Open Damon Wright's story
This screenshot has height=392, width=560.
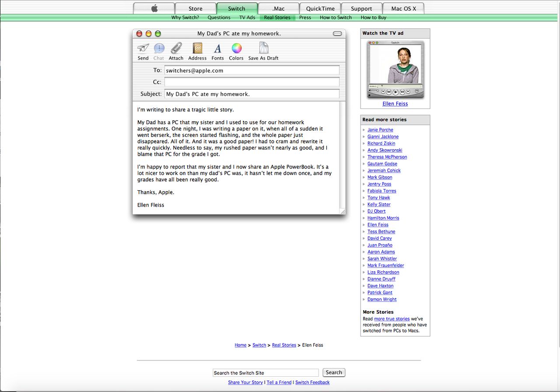382,299
